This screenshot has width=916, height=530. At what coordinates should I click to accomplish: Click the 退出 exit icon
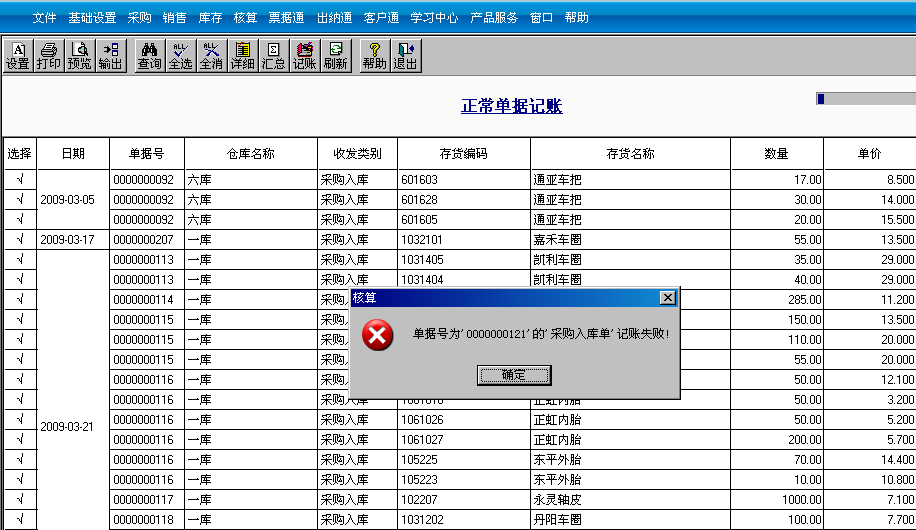405,56
